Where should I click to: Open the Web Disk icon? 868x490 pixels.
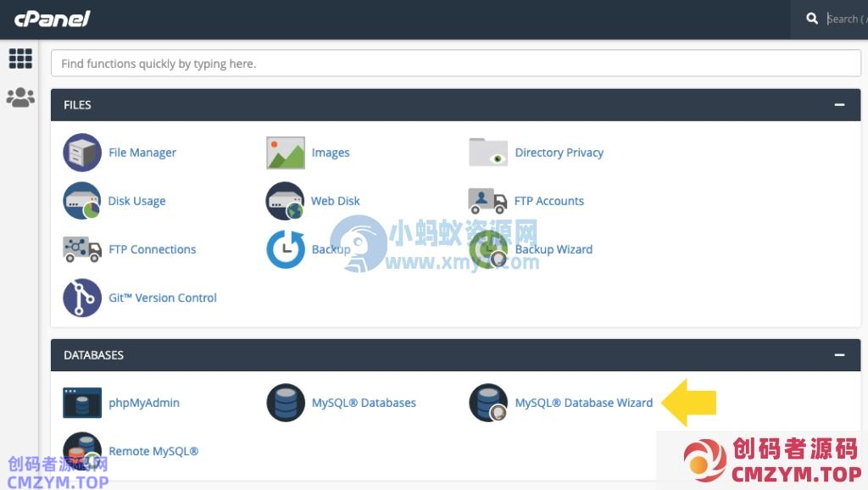[286, 201]
